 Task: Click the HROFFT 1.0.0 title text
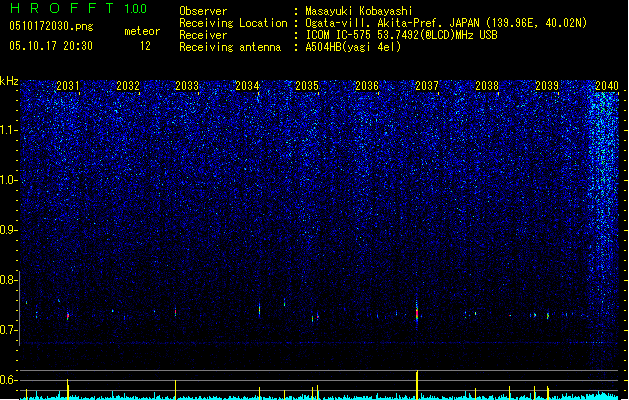pos(79,8)
